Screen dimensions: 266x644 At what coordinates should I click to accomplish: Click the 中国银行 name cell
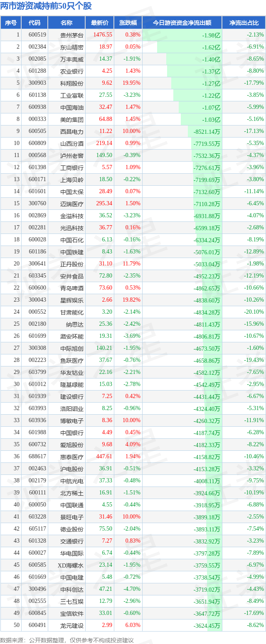pyautogui.click(x=66, y=433)
